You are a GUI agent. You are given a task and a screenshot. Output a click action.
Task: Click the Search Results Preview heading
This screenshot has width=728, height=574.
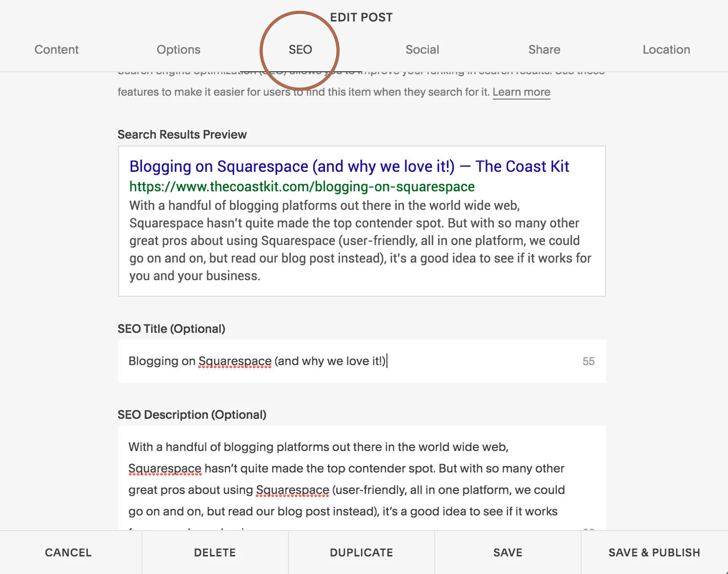[182, 134]
